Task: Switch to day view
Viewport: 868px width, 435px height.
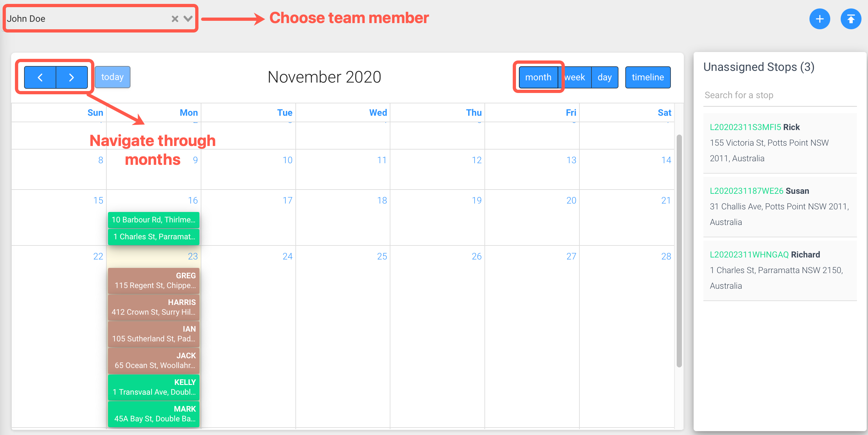Action: pos(604,77)
